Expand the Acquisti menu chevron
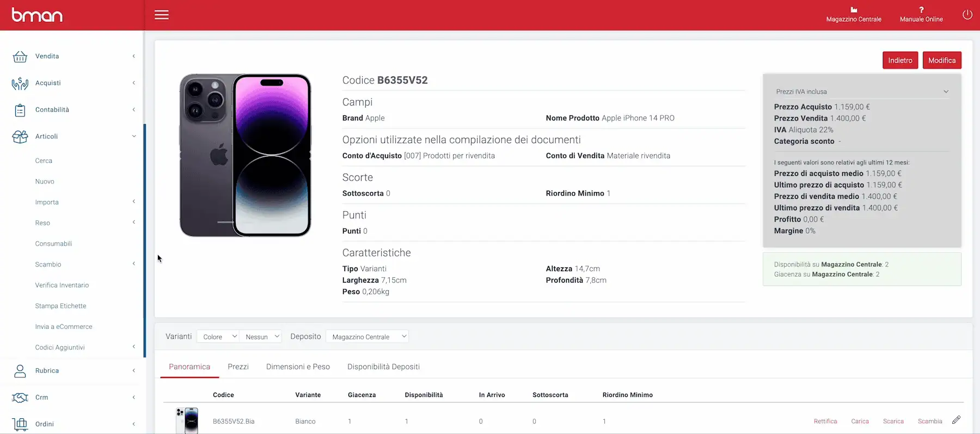The image size is (980, 434). pyautogui.click(x=134, y=83)
